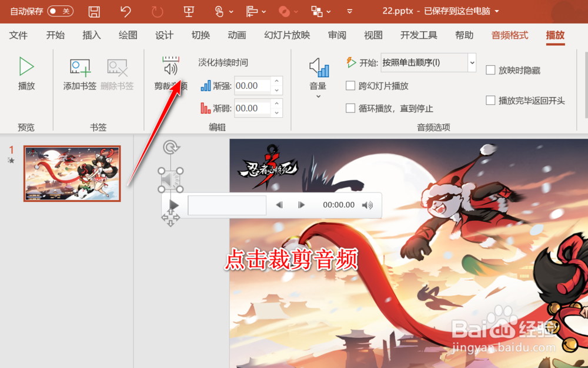The height and width of the screenshot is (368, 588).
Task: Select the 设计 tab
Action: tap(164, 35)
